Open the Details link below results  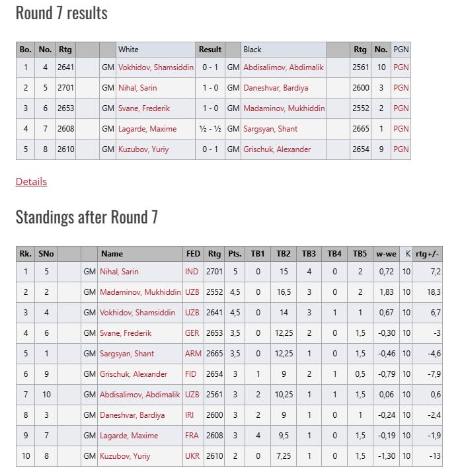point(31,182)
